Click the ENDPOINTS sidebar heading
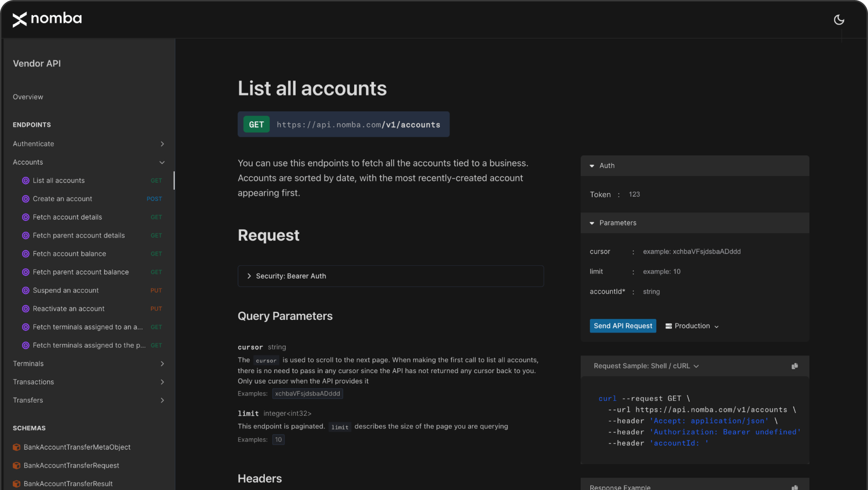The width and height of the screenshot is (868, 490). click(32, 125)
